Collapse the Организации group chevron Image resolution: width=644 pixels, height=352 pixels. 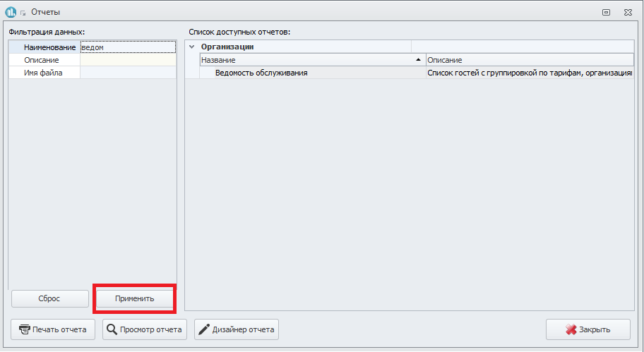(x=192, y=47)
